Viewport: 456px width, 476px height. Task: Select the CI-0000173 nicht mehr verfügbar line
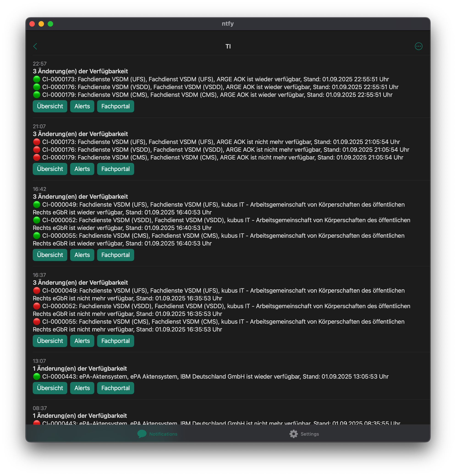(x=216, y=142)
